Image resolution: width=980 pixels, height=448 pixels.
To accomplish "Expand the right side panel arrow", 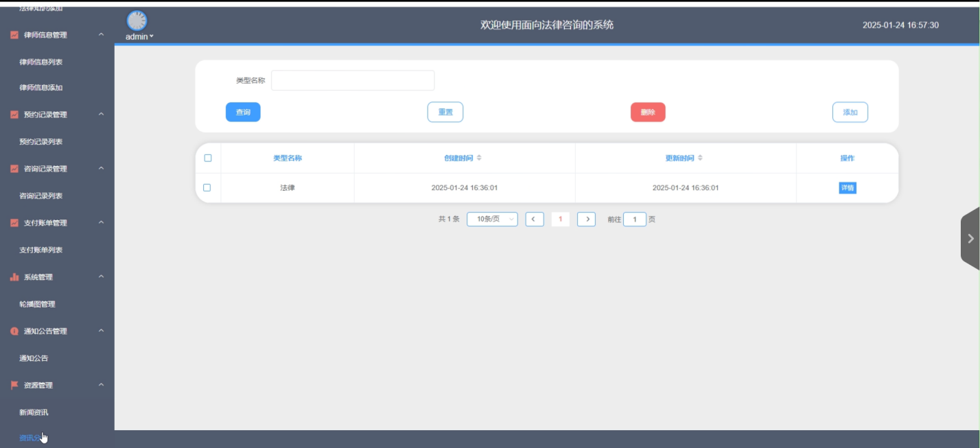I will 970,239.
